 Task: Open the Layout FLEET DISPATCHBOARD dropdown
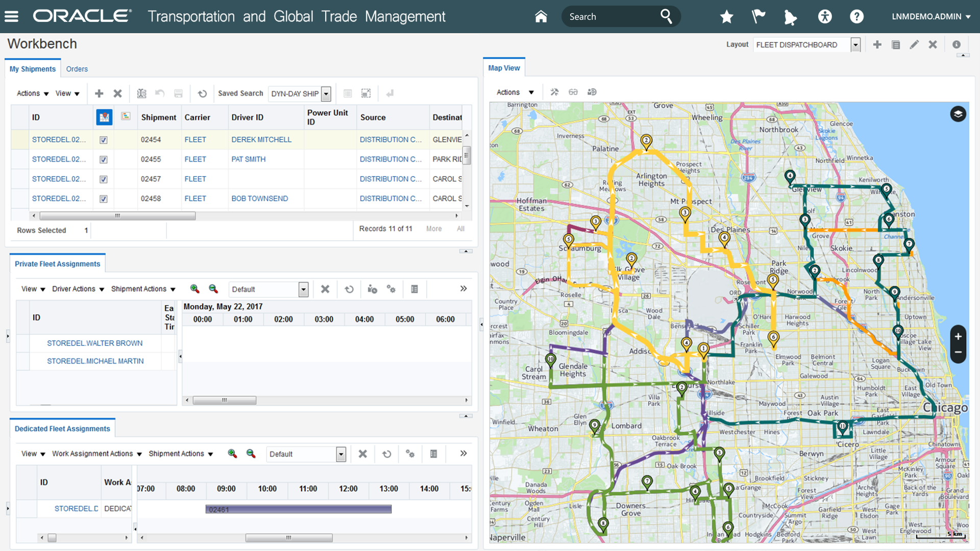pyautogui.click(x=854, y=44)
